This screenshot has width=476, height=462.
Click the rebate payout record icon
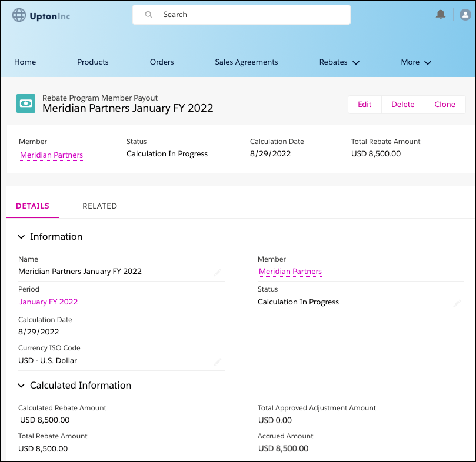(26, 103)
